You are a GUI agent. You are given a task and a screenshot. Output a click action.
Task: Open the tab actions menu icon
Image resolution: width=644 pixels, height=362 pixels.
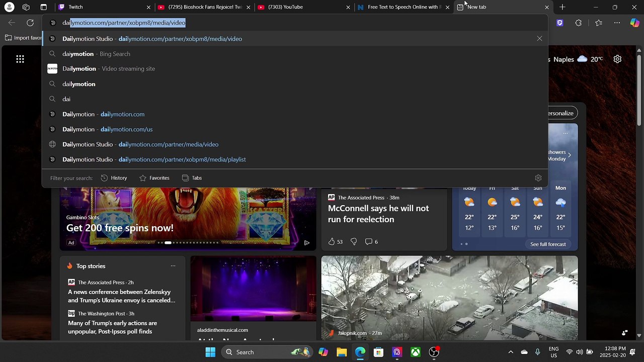point(44,7)
